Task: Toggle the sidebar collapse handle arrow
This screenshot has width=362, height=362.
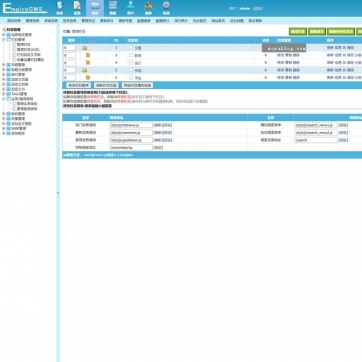Action: click(x=58, y=193)
